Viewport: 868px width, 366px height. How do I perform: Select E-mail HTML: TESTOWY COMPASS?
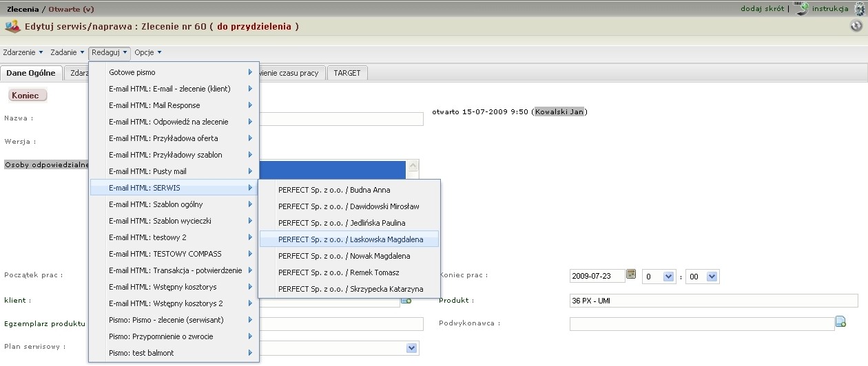click(174, 254)
